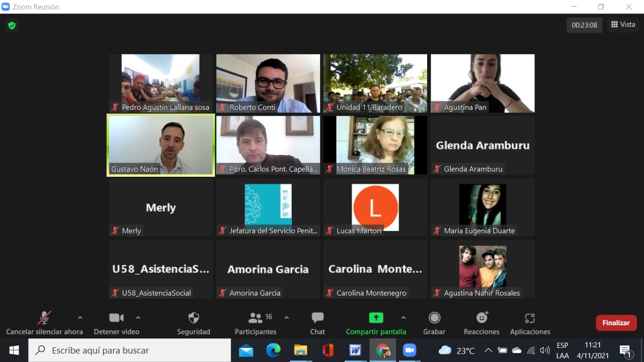The width and height of the screenshot is (644, 362).
Task: Switch to Word in the taskbar
Action: pyautogui.click(x=355, y=350)
